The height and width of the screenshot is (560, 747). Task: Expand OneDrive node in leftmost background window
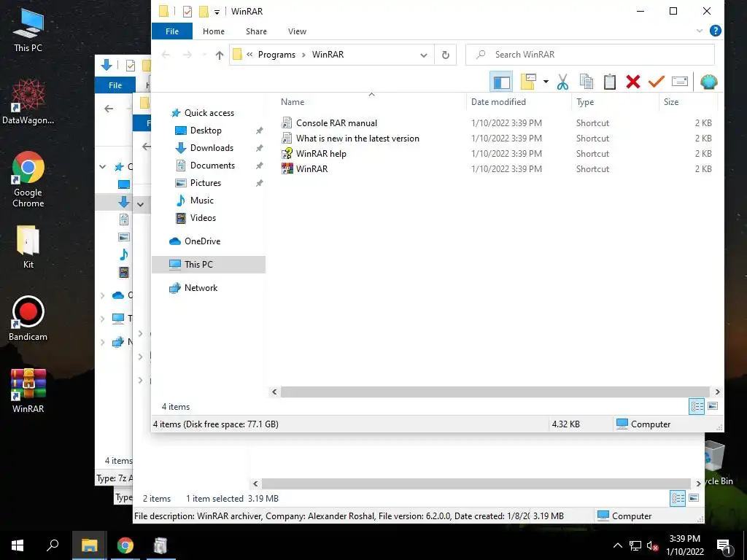102,296
